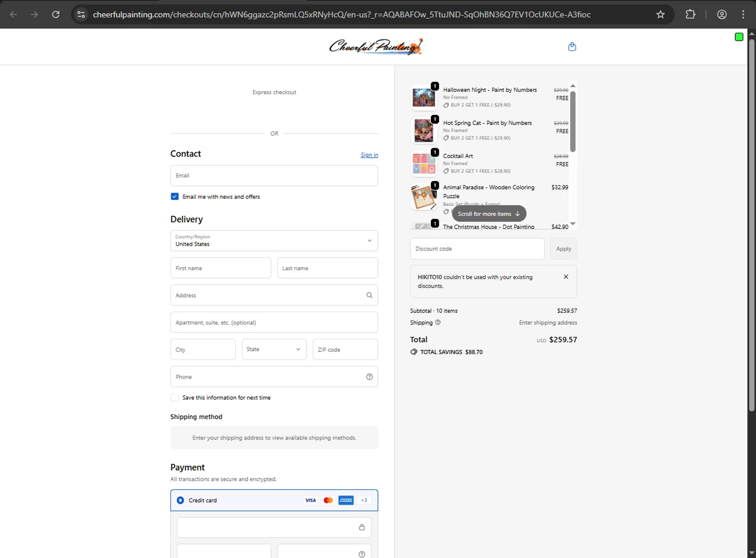Focus the City field
The image size is (756, 558).
tap(203, 349)
